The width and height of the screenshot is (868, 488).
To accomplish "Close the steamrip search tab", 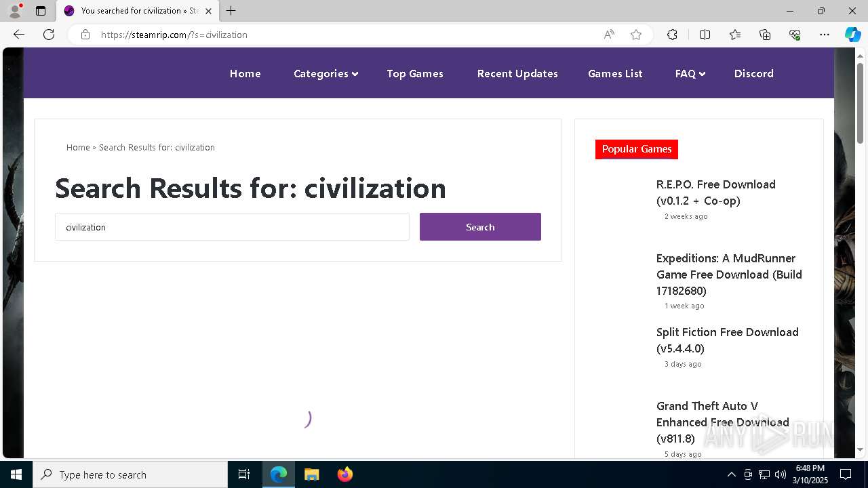I will [x=208, y=11].
